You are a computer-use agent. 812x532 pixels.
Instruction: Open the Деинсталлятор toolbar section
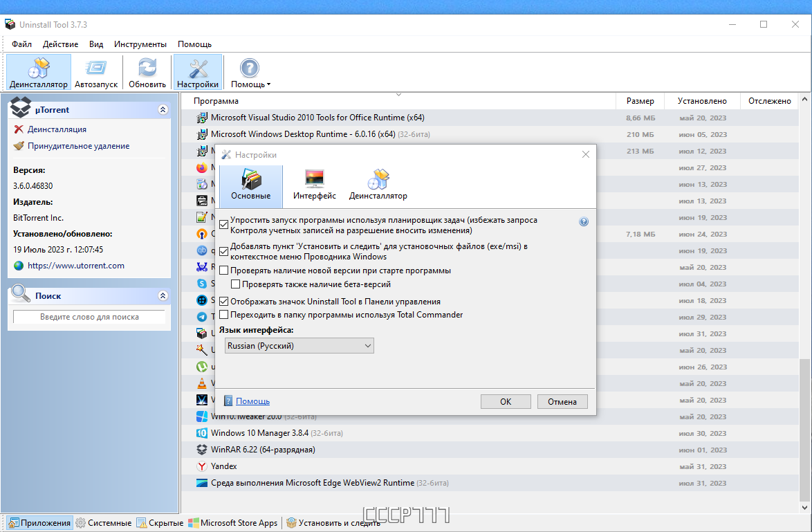(38, 73)
